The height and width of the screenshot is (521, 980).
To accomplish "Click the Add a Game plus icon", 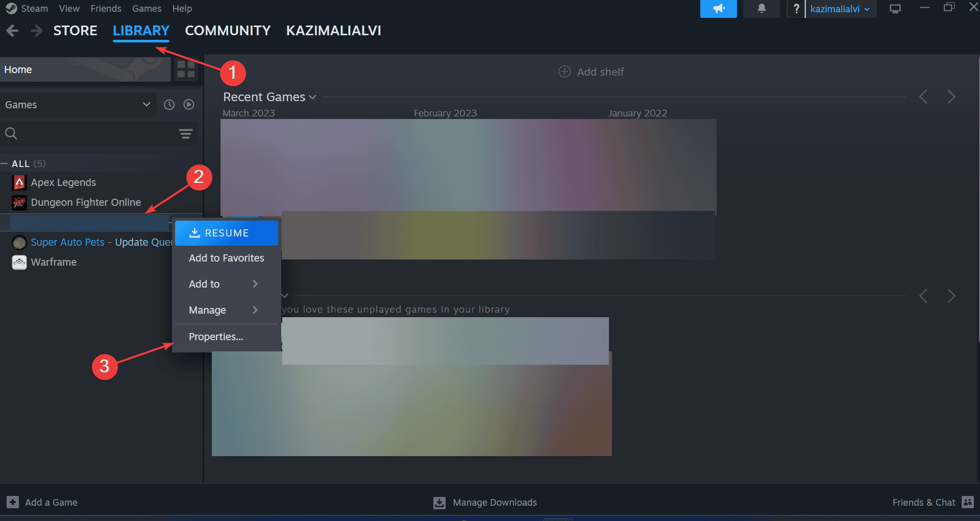I will point(13,502).
